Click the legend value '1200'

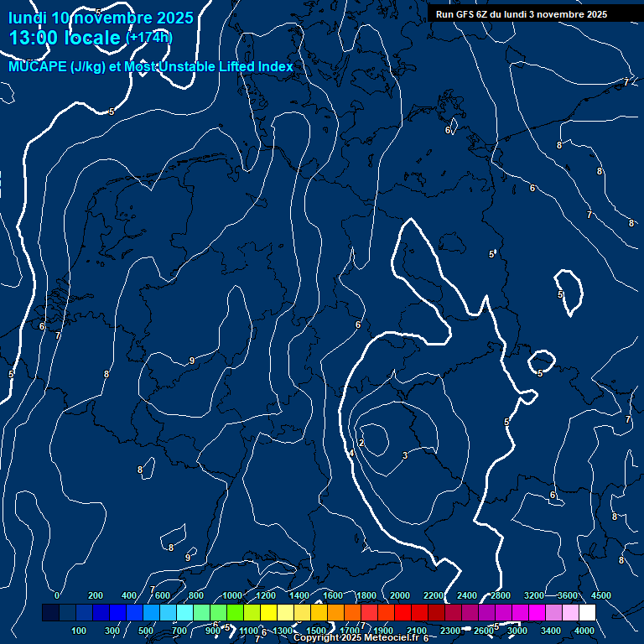click(x=266, y=595)
